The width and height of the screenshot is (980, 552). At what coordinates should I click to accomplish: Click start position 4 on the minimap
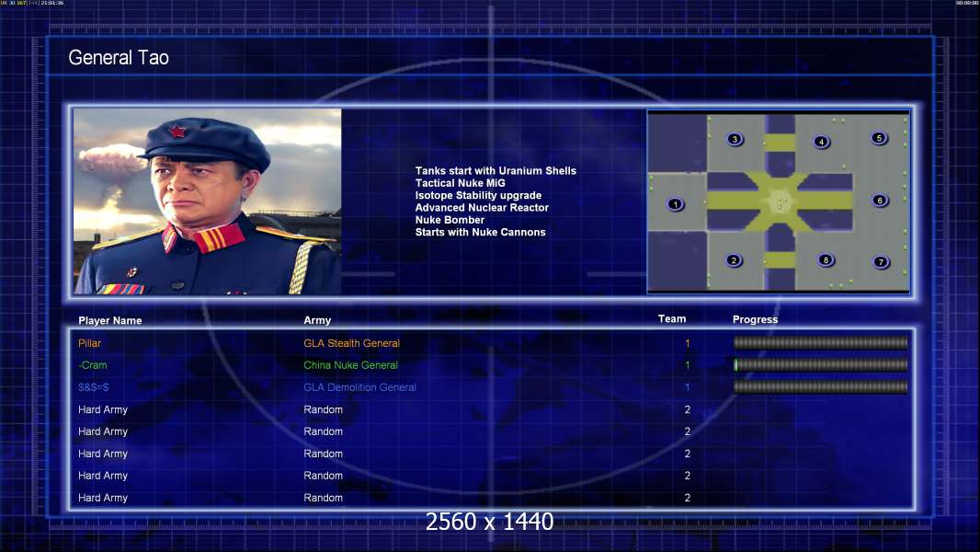(821, 142)
